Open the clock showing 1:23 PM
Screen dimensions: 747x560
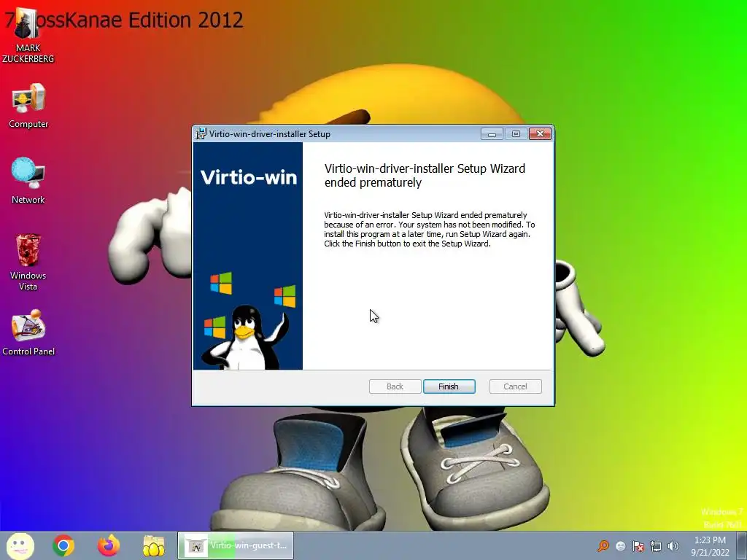click(710, 546)
